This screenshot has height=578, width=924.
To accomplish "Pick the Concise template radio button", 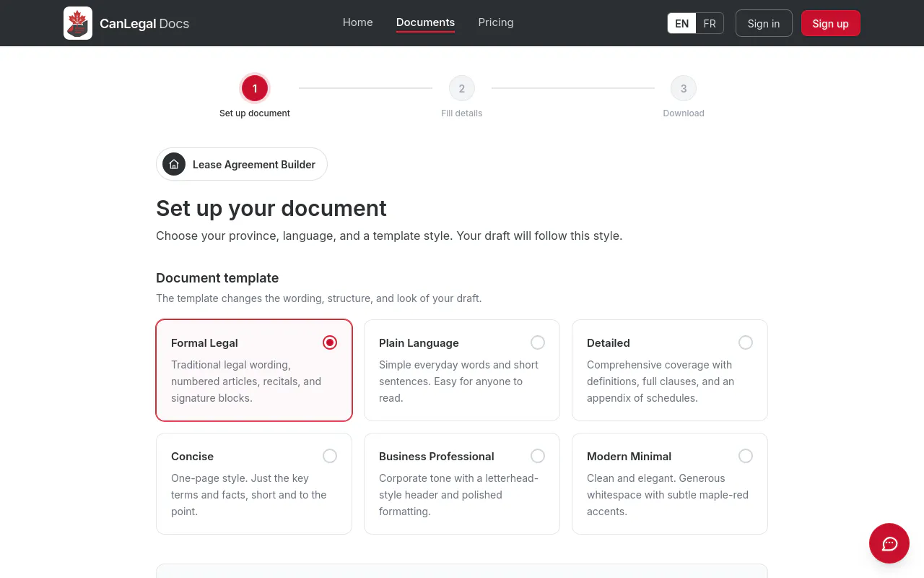I will click(330, 456).
